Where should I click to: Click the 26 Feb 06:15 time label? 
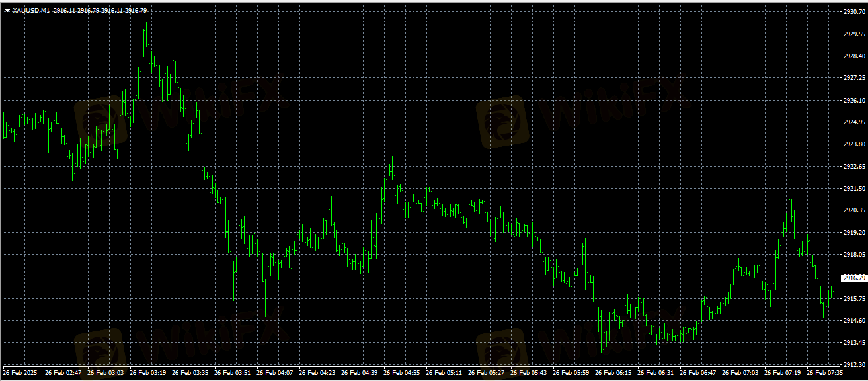(x=613, y=374)
